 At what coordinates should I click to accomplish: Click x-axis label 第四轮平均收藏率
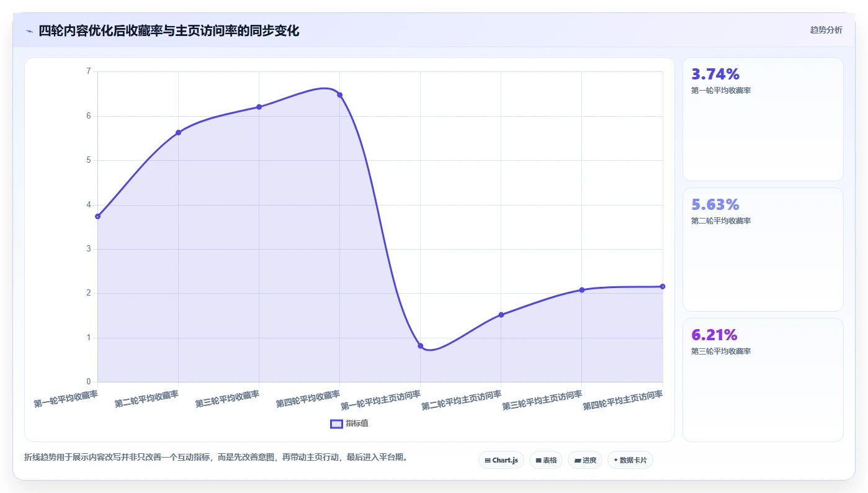pos(308,399)
